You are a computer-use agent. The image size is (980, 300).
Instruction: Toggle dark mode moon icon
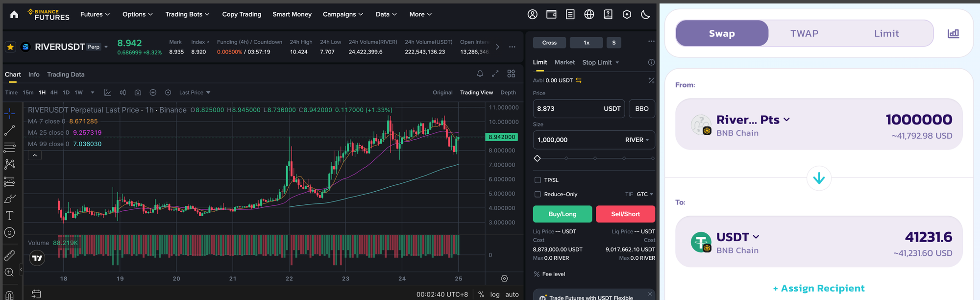(x=645, y=15)
